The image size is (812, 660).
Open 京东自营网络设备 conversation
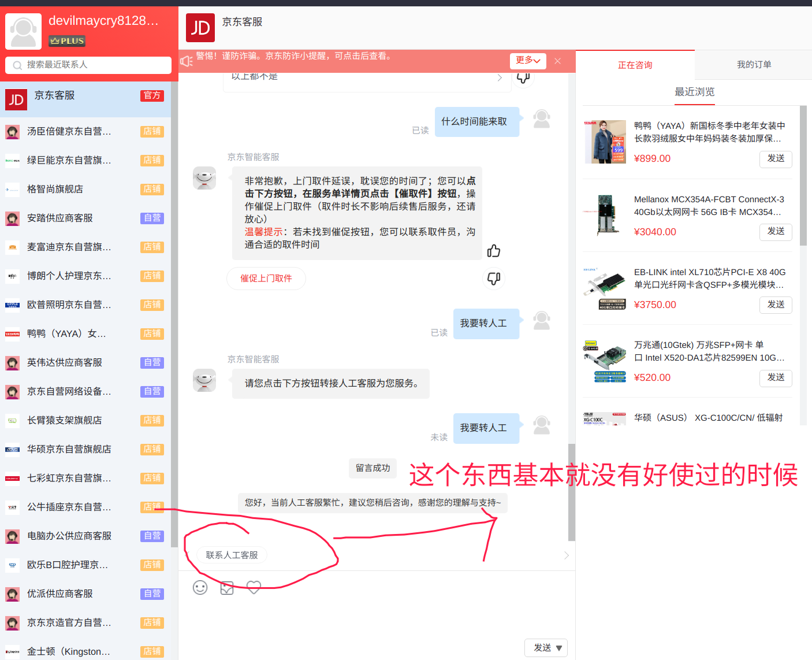tap(85, 392)
